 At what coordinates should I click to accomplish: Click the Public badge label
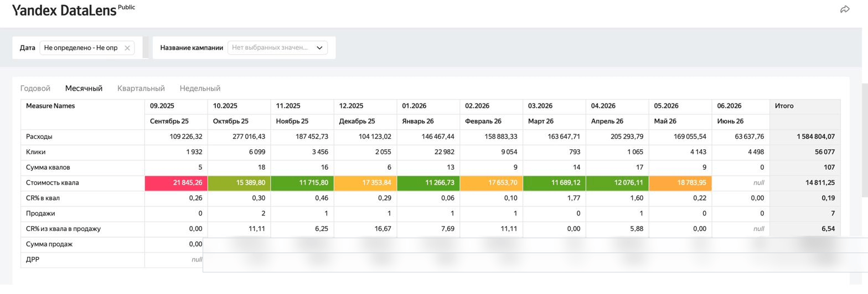click(x=126, y=7)
